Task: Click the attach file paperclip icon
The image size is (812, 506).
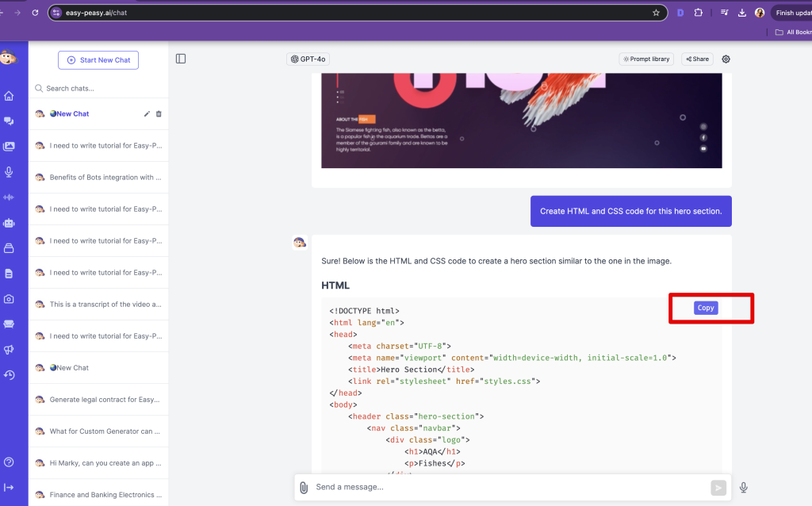Action: 303,488
